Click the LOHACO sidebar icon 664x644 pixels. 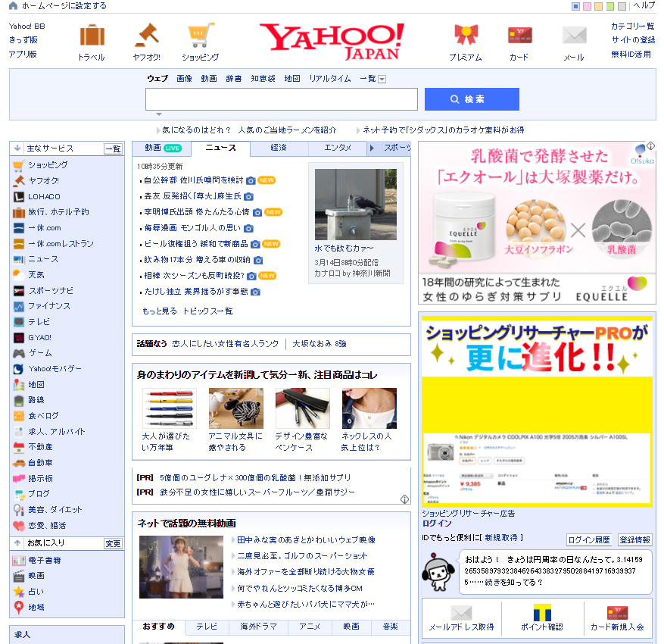pos(19,196)
